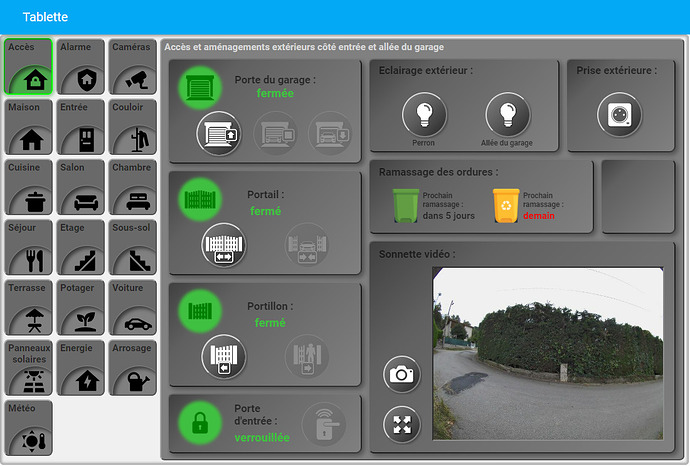
Task: Open the Alarme page
Action: click(80, 66)
